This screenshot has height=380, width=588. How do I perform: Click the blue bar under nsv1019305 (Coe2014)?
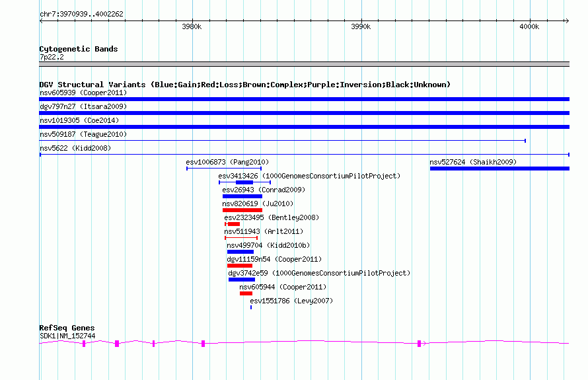(304, 127)
